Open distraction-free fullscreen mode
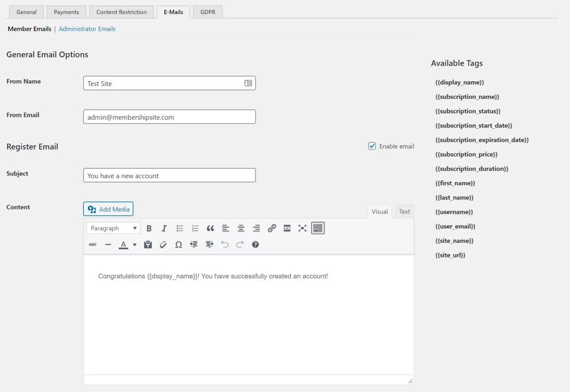 303,229
